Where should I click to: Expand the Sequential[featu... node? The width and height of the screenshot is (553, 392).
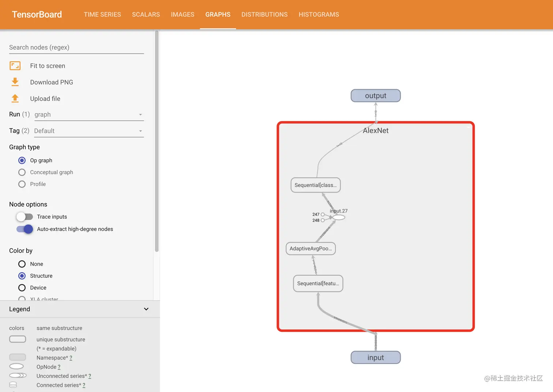pos(318,283)
